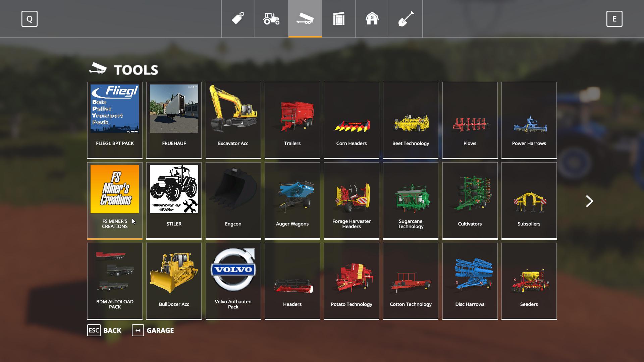Switch to the tractor vehicles tab
644x362 pixels.
(271, 18)
